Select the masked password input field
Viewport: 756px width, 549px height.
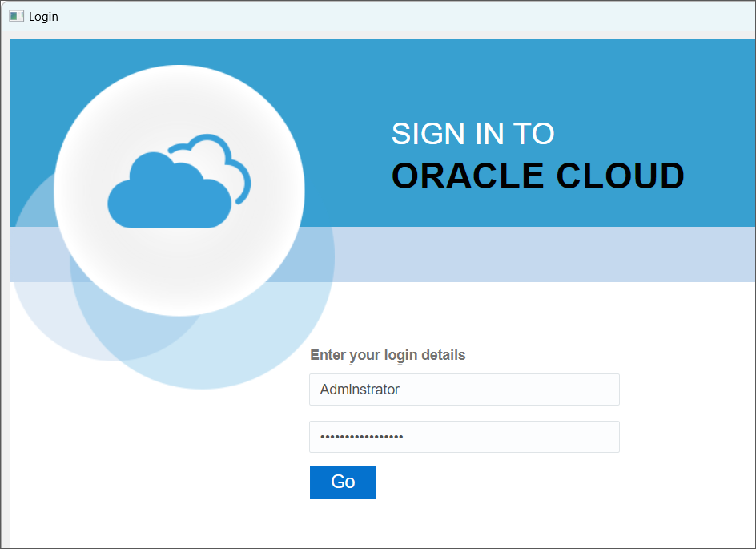point(464,437)
